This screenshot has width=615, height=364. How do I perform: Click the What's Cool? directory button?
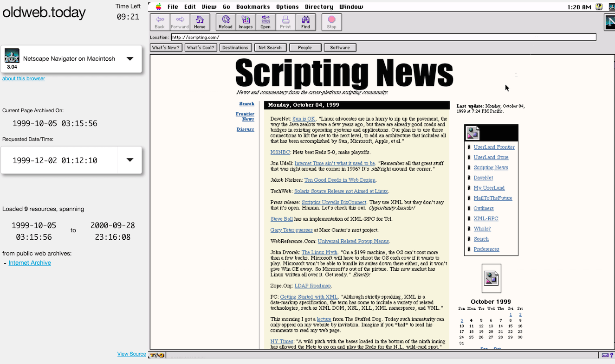201,47
